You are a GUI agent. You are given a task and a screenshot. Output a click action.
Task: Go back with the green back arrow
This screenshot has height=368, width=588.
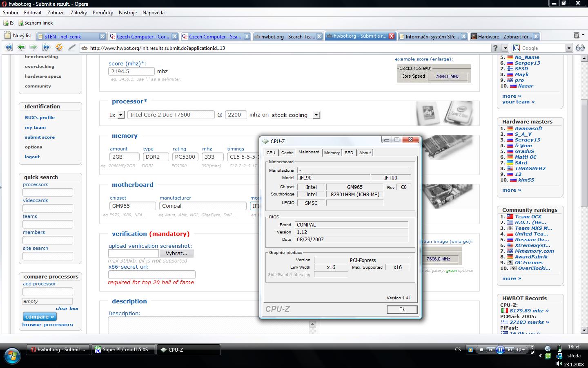(x=21, y=47)
